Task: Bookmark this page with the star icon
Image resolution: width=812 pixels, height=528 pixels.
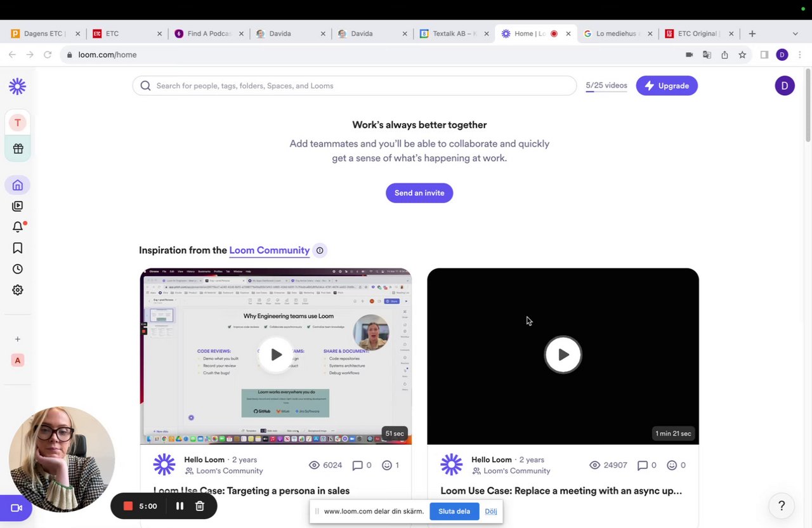Action: click(742, 55)
